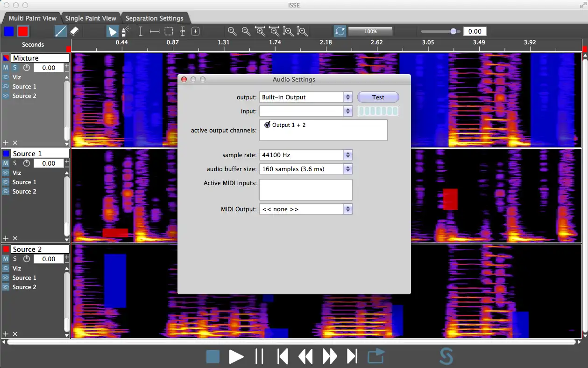Open the Separation Settings tab
The image size is (588, 368).
(155, 18)
